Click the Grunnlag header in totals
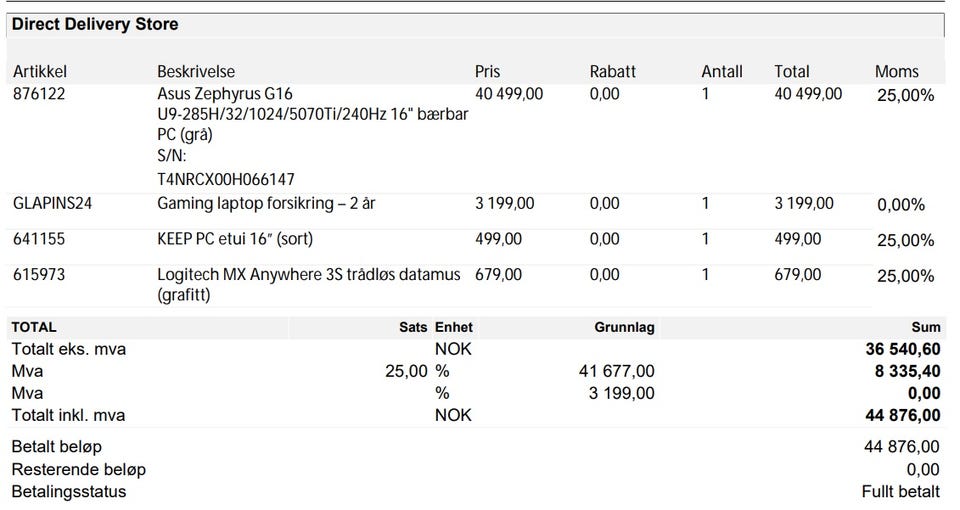 (625, 327)
